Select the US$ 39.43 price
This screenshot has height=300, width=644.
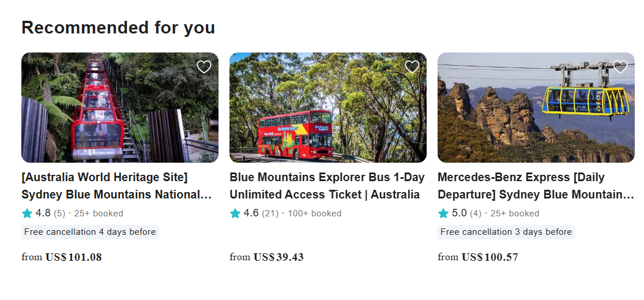pyautogui.click(x=278, y=257)
